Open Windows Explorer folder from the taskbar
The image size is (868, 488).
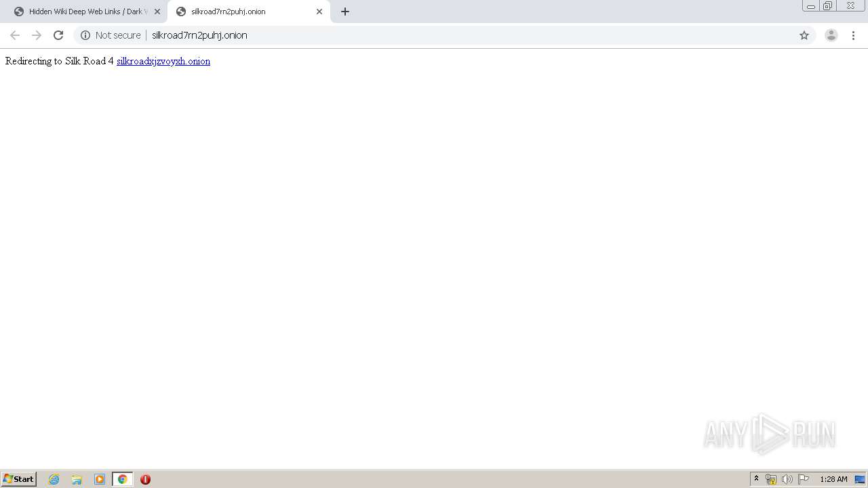coord(77,479)
